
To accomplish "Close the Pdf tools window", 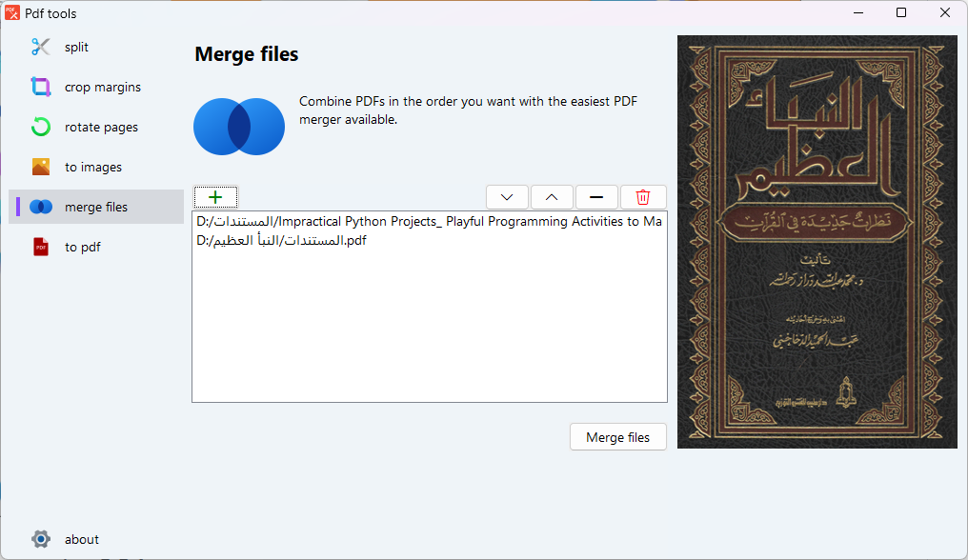I will pyautogui.click(x=945, y=12).
